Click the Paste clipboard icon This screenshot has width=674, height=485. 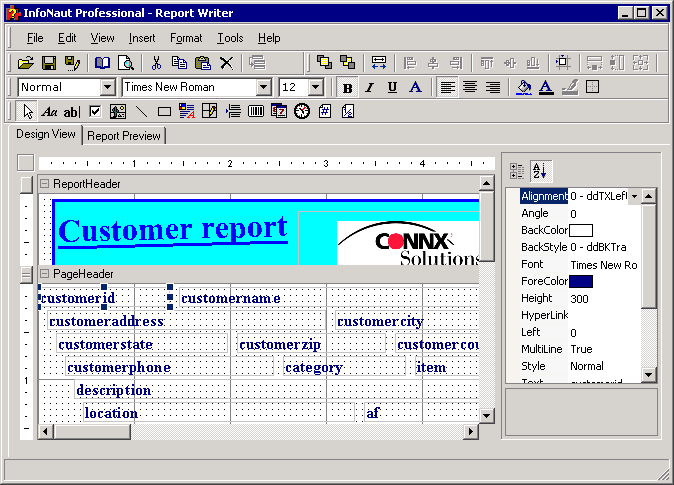tap(202, 63)
